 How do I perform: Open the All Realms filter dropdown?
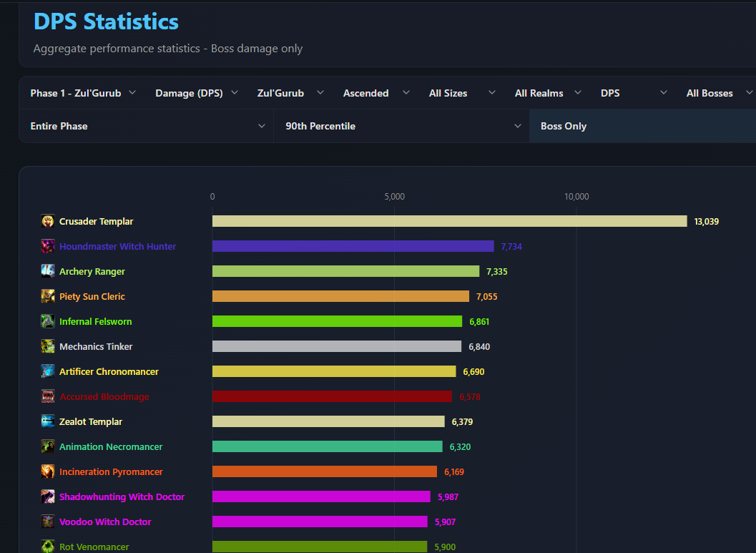(x=548, y=93)
